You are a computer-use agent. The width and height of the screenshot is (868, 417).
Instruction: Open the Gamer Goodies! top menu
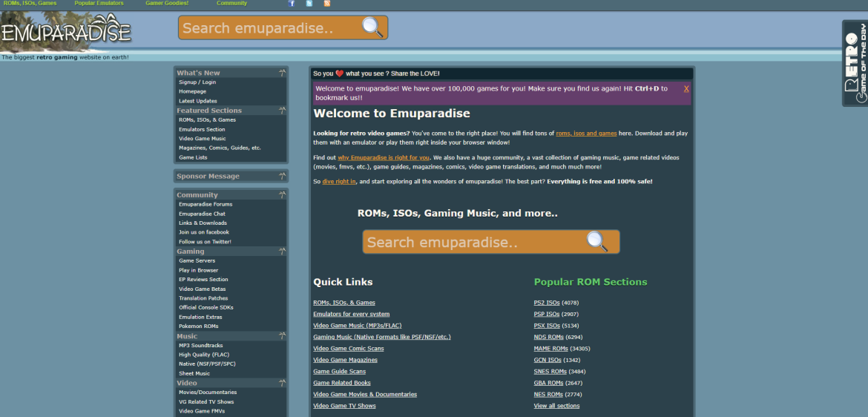167,3
